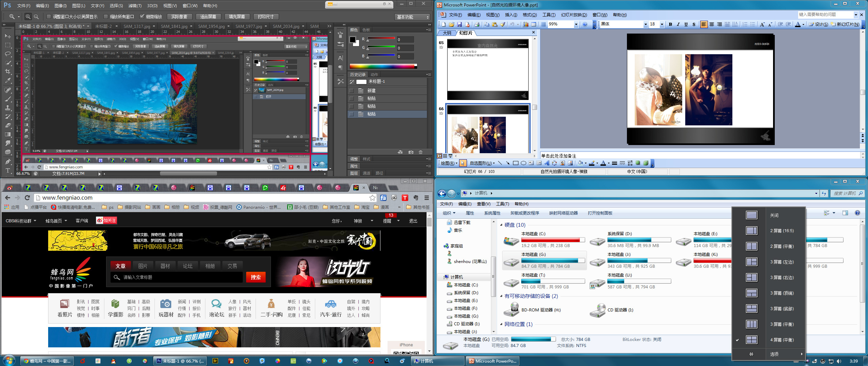This screenshot has width=868, height=366.
Task: Click the Oval shape in PowerPoint drawing toolbar
Action: (x=524, y=163)
